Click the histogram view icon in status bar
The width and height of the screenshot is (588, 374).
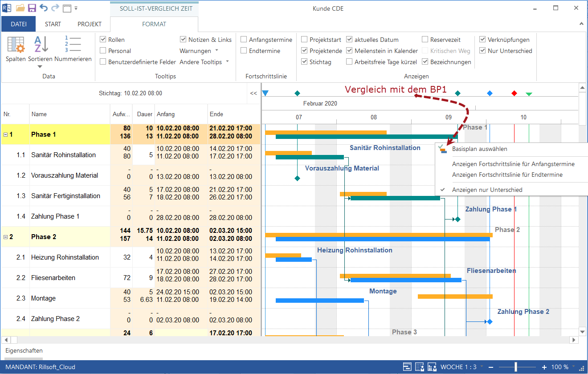point(432,367)
